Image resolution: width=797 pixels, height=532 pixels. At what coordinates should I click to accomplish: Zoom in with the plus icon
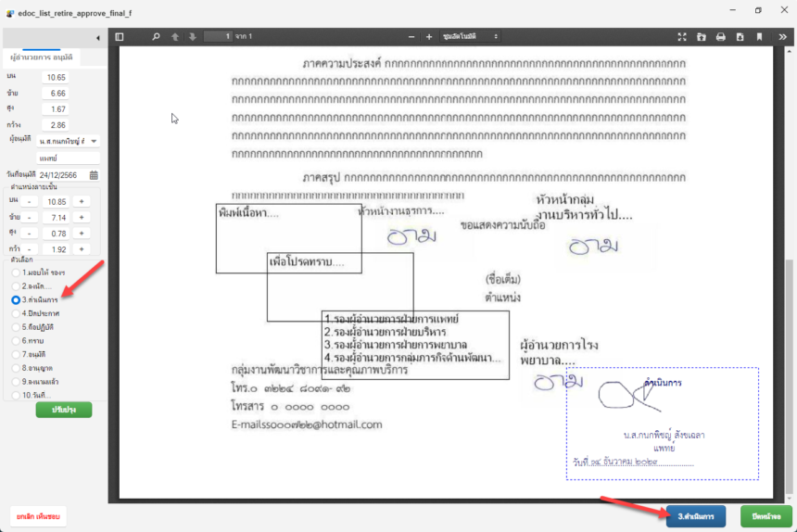click(x=429, y=37)
